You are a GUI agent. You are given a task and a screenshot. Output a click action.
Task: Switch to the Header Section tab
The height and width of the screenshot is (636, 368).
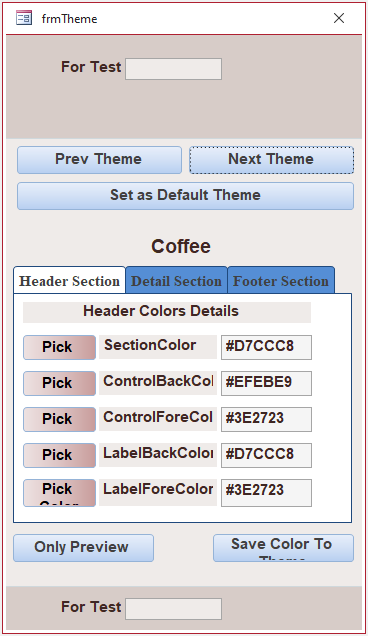69,280
